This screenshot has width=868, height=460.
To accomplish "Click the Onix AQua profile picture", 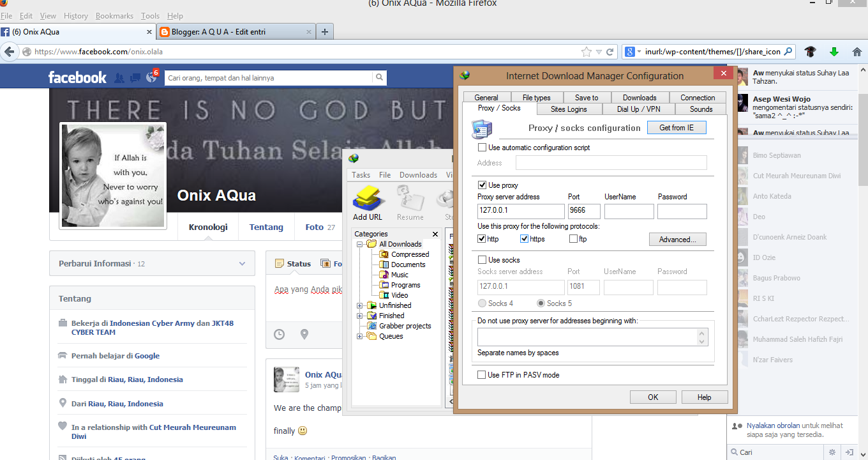I will click(x=113, y=176).
